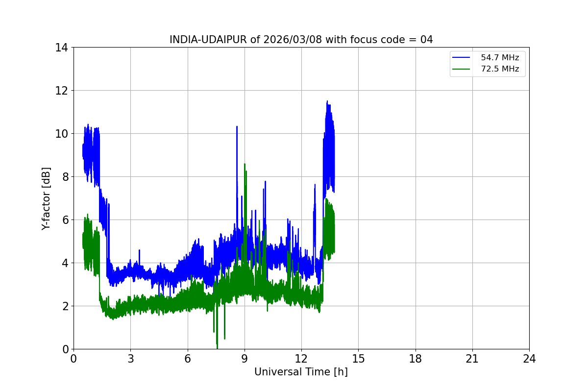
Task: Click x-axis tick label 6
Action: point(187,359)
